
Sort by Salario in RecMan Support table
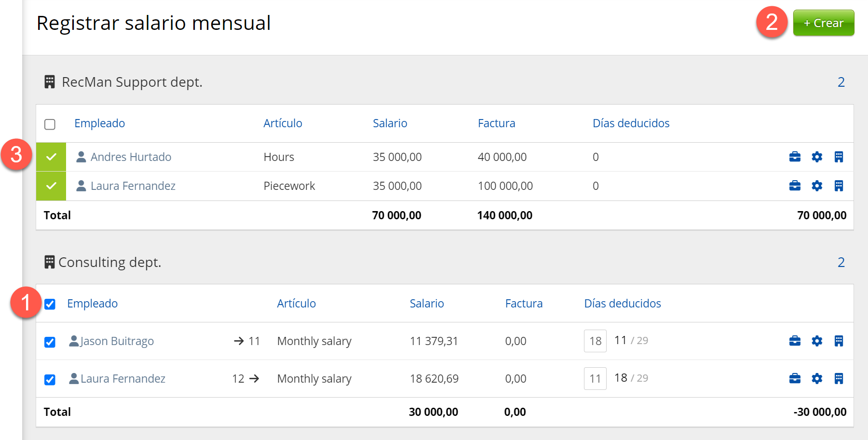tap(390, 123)
